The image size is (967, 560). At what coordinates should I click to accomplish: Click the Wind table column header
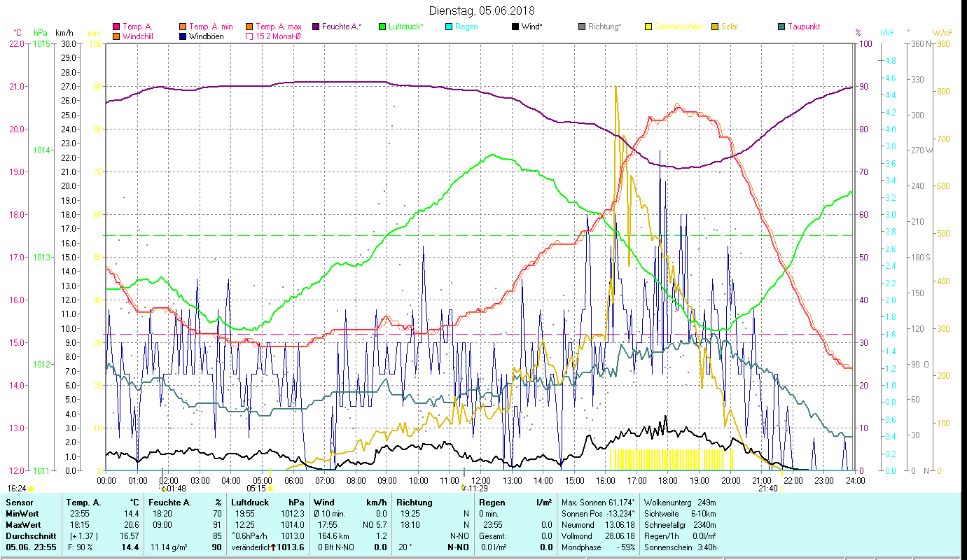(324, 503)
